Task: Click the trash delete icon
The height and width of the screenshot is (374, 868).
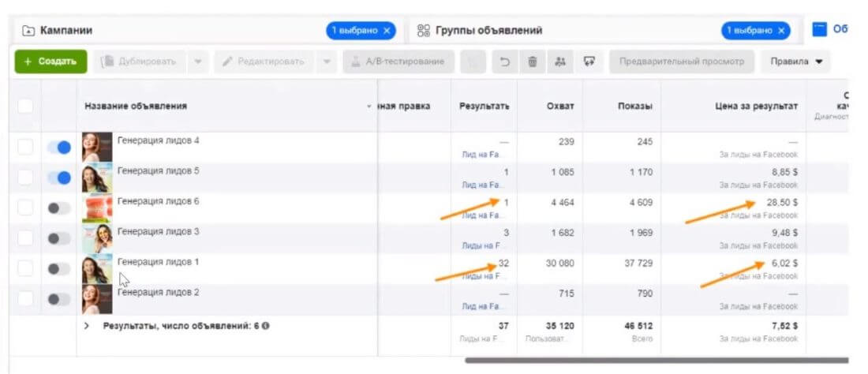Action: pos(533,62)
